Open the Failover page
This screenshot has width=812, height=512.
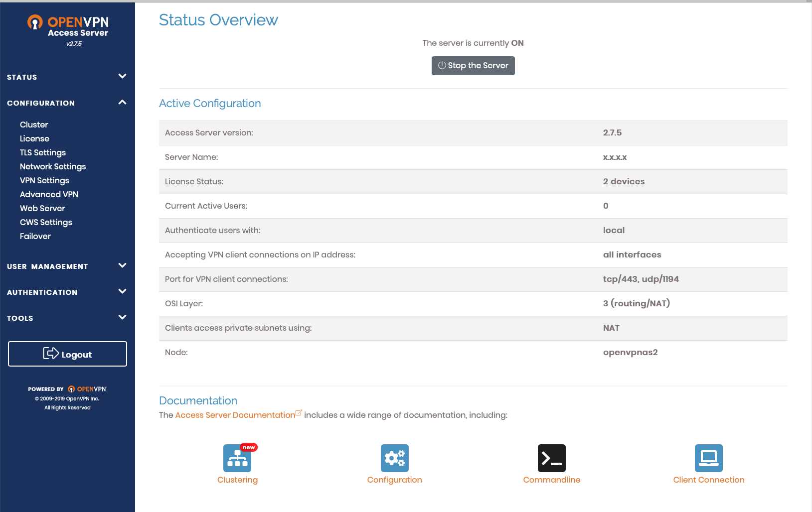click(35, 236)
